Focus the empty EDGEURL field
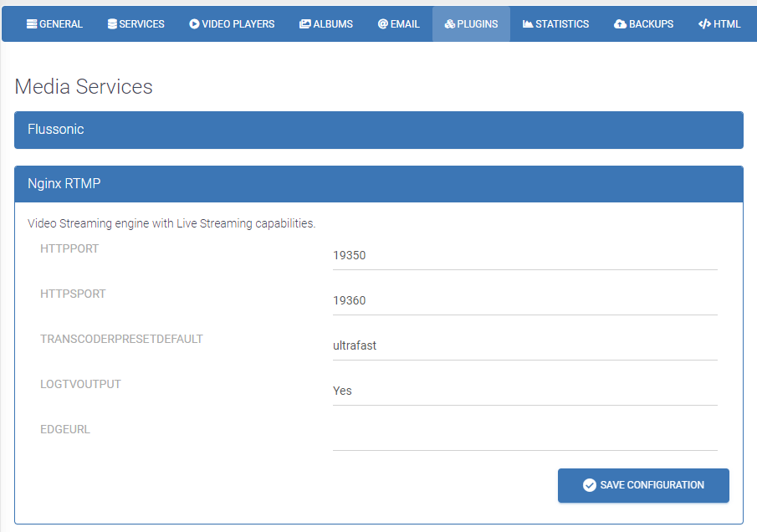This screenshot has height=532, width=757. [x=525, y=436]
